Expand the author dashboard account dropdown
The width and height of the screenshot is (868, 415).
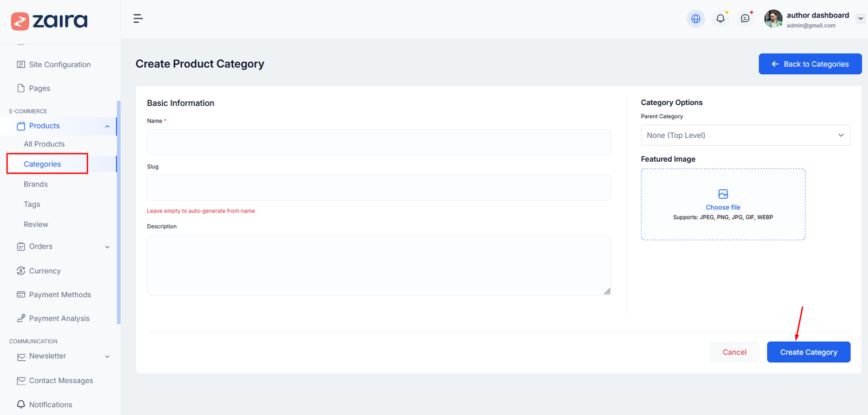click(860, 18)
